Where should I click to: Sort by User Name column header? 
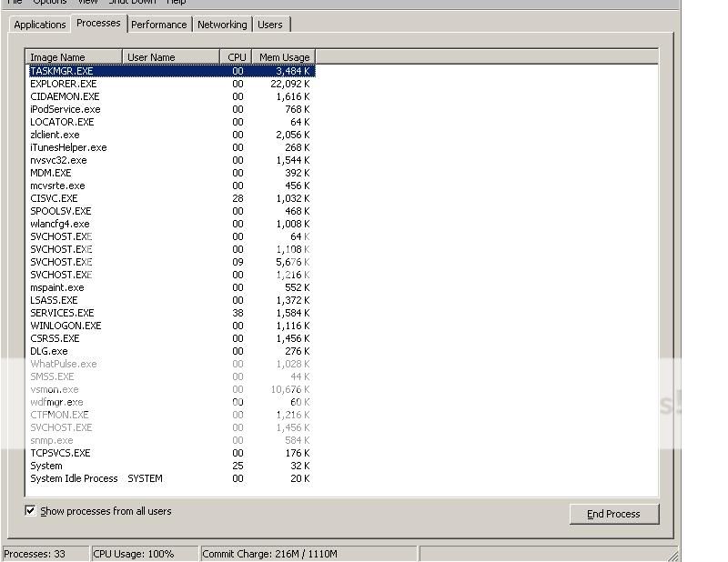(x=170, y=57)
